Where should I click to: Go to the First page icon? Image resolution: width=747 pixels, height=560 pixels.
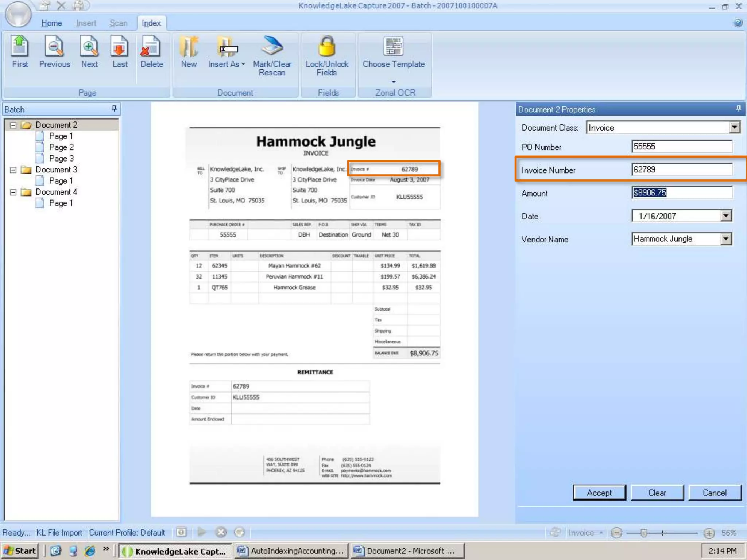[x=20, y=47]
